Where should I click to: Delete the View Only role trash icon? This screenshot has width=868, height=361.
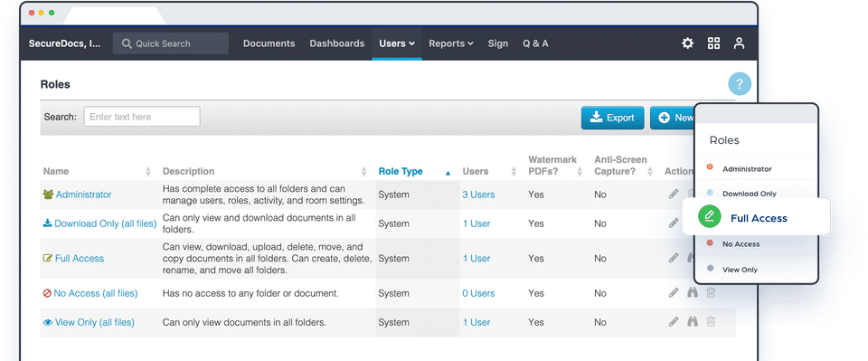(711, 321)
